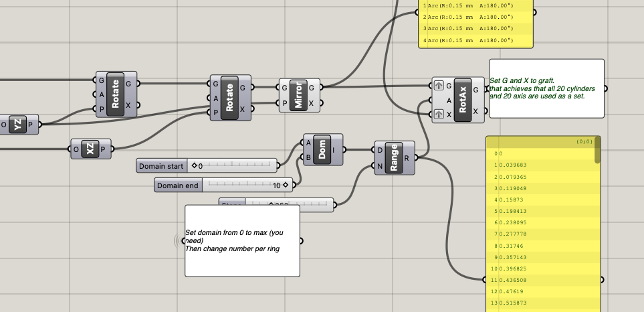Image resolution: width=644 pixels, height=312 pixels.
Task: Click the output grip of the values panel
Action: pos(603,280)
